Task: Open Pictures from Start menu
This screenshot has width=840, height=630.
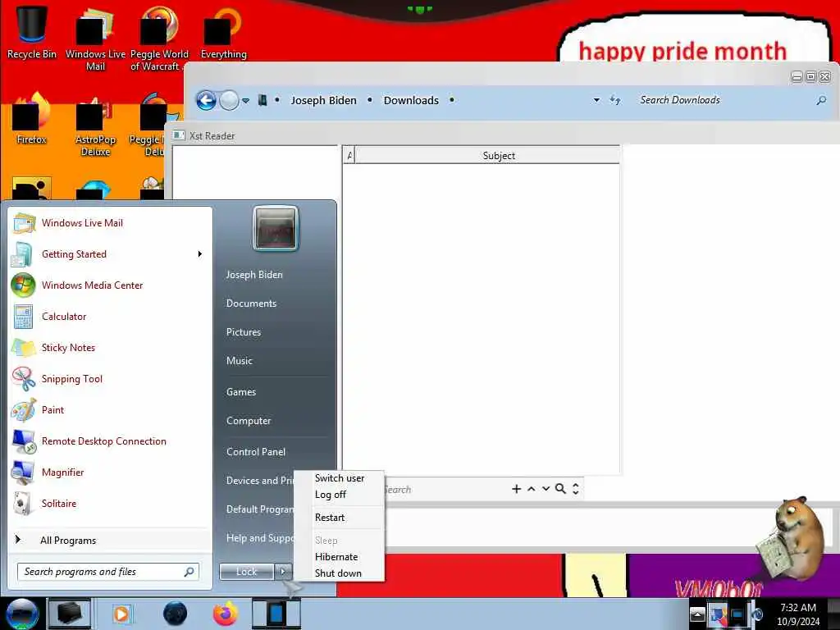Action: (243, 332)
